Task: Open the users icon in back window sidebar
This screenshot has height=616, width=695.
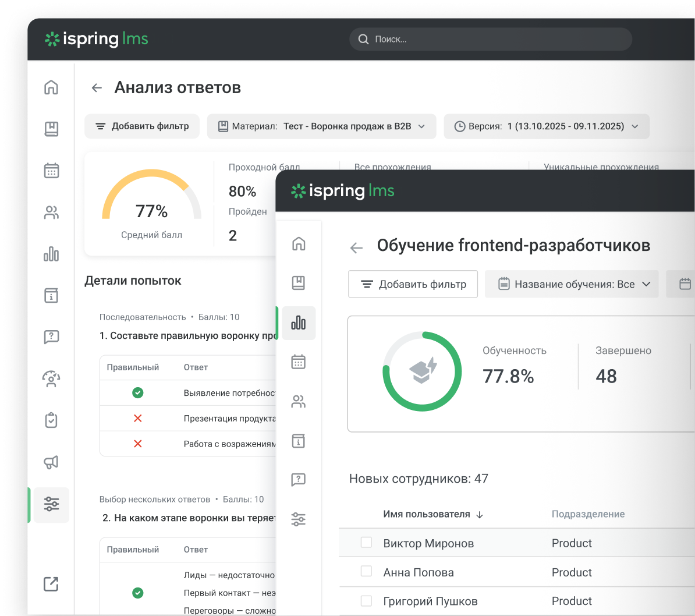Action: point(51,213)
